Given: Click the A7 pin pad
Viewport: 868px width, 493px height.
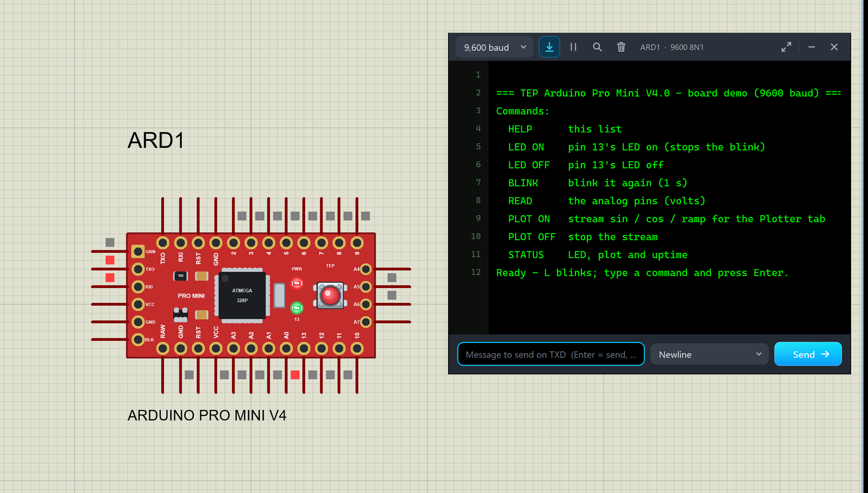Looking at the screenshot, I should (366, 322).
